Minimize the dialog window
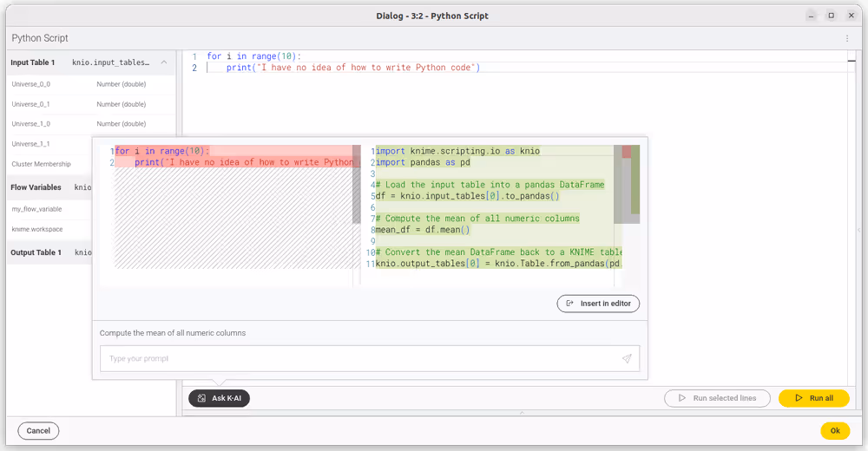This screenshot has width=868, height=451. pyautogui.click(x=811, y=16)
